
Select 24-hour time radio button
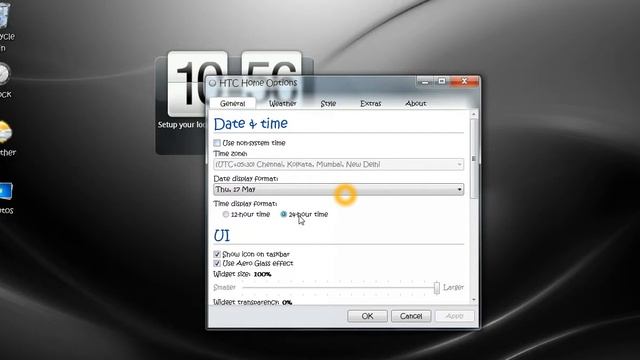coord(284,214)
